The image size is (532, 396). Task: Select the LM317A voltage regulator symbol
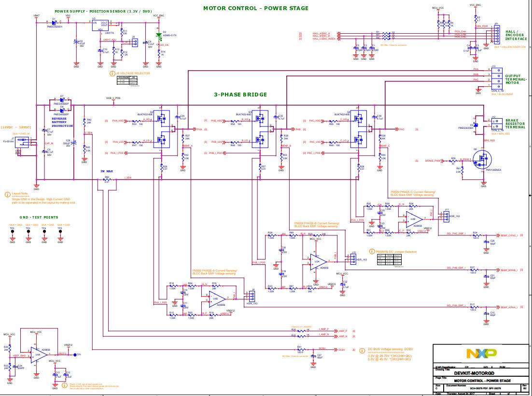coord(101,25)
